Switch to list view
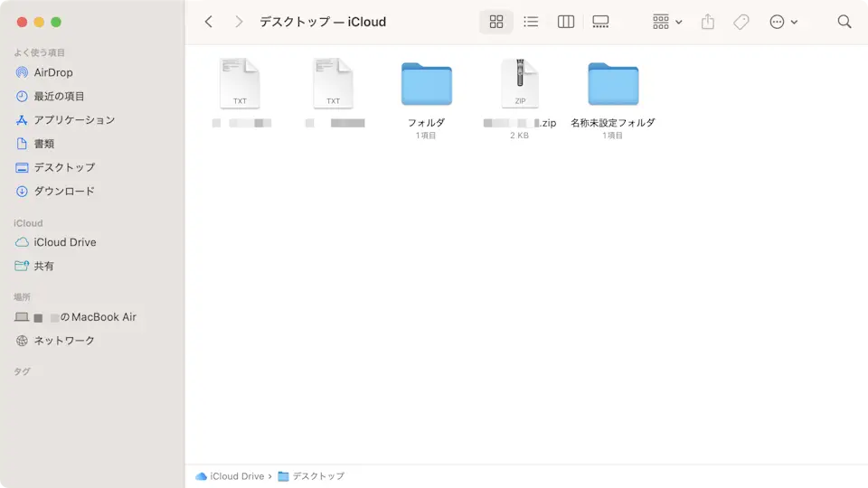Image resolution: width=868 pixels, height=488 pixels. pos(531,22)
